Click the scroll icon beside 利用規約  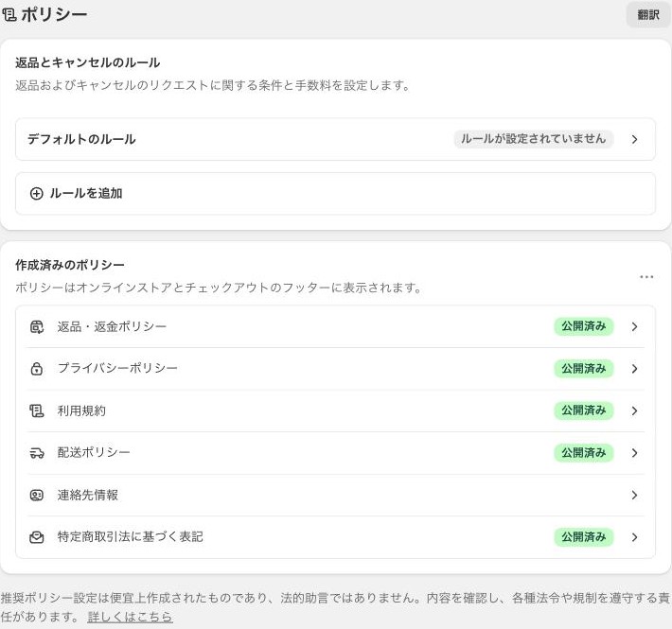click(37, 411)
